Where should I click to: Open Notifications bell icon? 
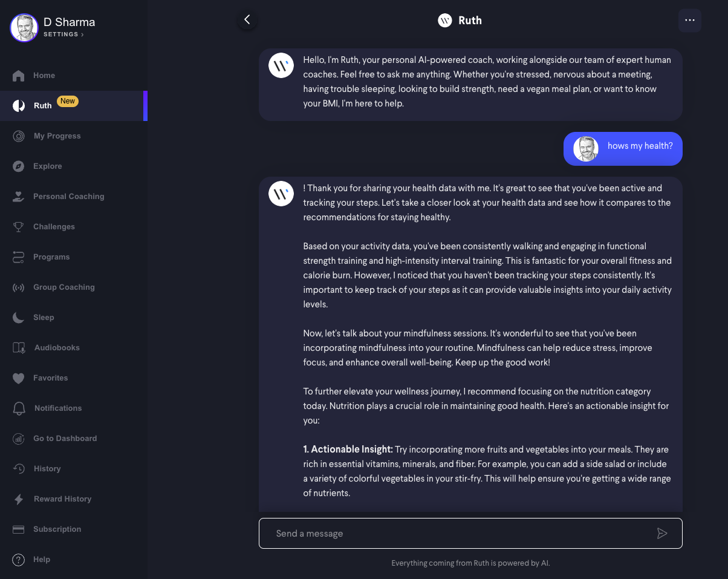click(19, 408)
